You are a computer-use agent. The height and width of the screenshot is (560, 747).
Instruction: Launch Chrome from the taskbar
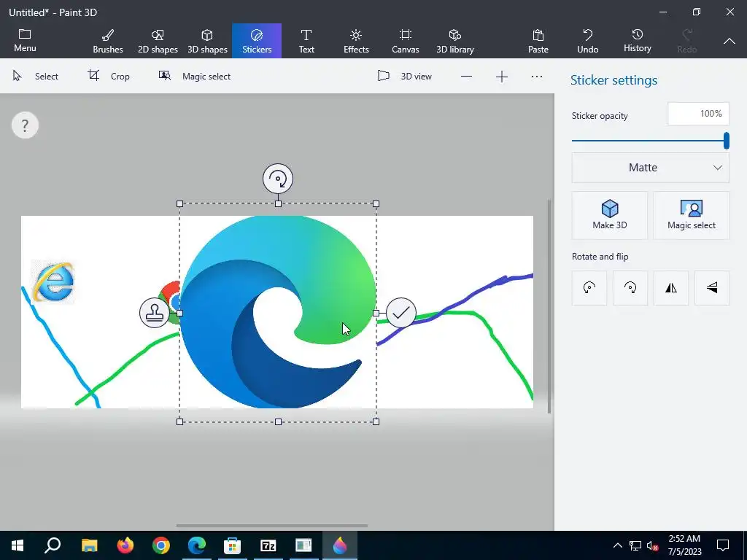[161, 545]
